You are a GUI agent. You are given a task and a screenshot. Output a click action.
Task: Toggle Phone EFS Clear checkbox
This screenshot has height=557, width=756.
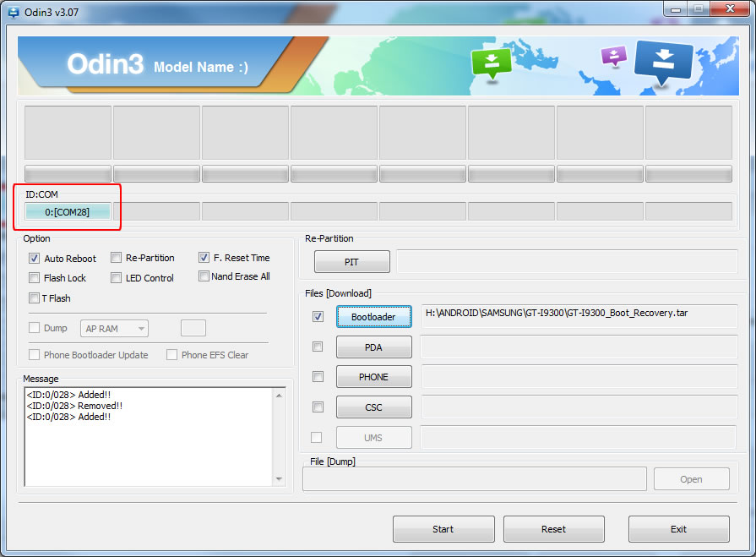[171, 355]
